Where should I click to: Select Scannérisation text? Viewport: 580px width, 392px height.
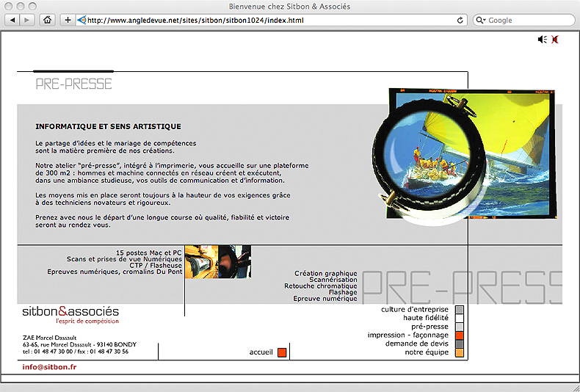pyautogui.click(x=333, y=280)
